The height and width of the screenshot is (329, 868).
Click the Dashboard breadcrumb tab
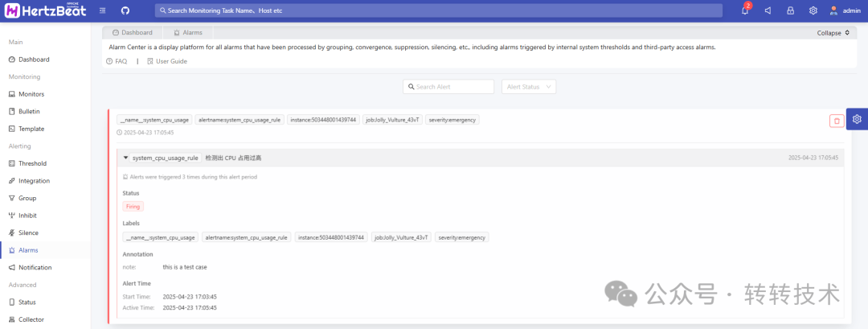pos(133,33)
